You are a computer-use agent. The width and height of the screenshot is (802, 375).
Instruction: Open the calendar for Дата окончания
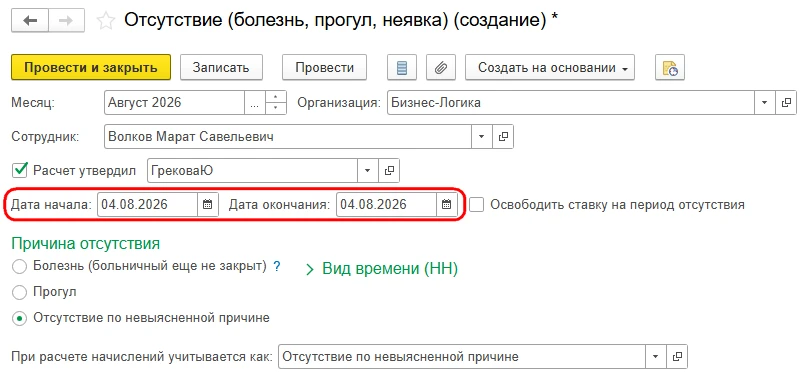click(x=447, y=205)
